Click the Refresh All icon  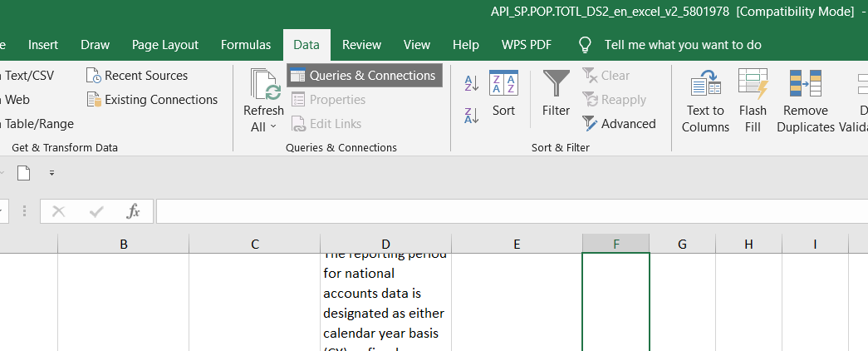point(263,85)
